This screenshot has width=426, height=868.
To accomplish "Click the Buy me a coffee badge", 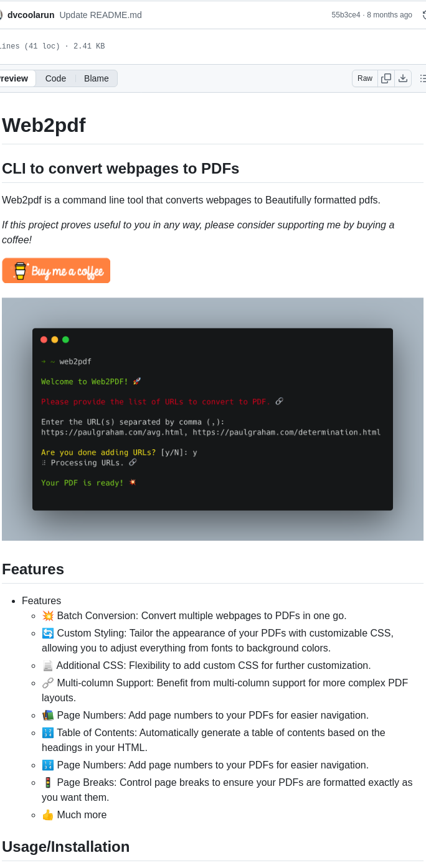I will click(56, 271).
